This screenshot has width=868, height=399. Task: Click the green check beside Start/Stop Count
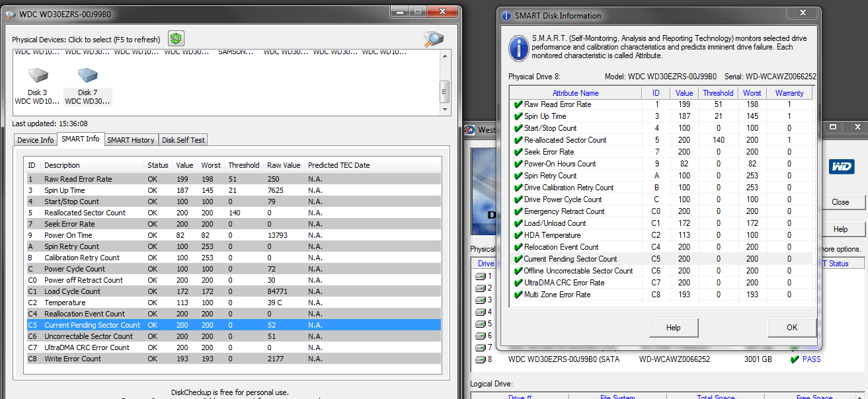[518, 128]
